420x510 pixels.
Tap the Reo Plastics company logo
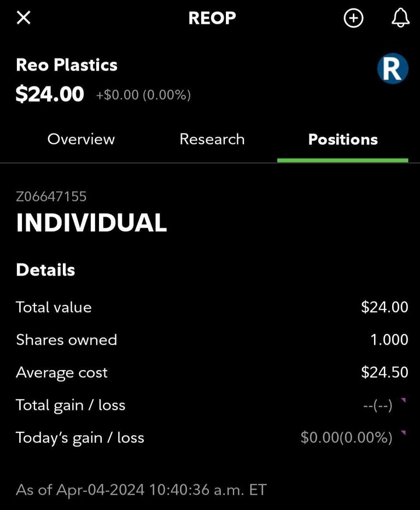tap(393, 68)
